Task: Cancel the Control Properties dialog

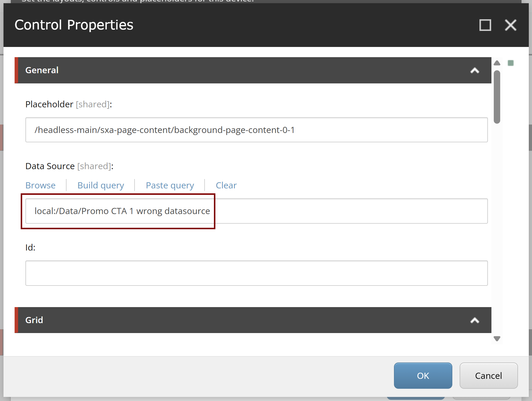Action: (489, 376)
